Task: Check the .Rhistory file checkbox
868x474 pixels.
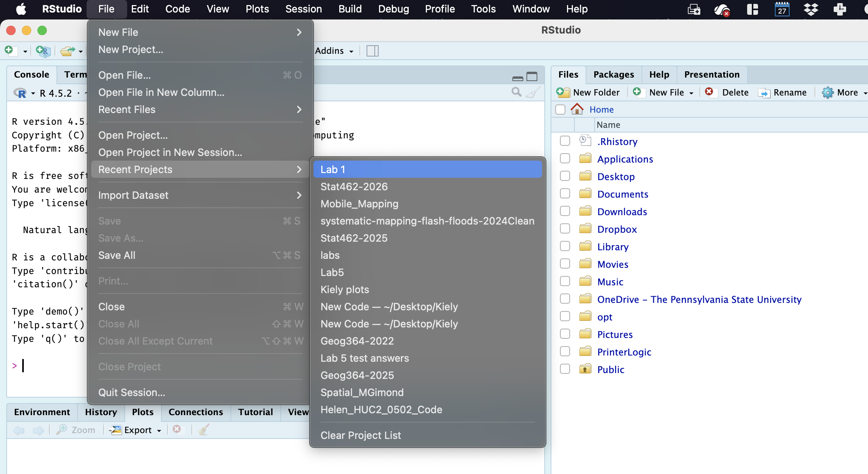Action: click(x=565, y=141)
